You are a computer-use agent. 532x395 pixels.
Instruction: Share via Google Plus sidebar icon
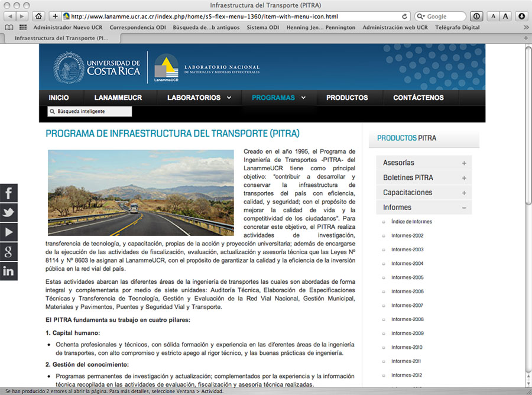8,252
